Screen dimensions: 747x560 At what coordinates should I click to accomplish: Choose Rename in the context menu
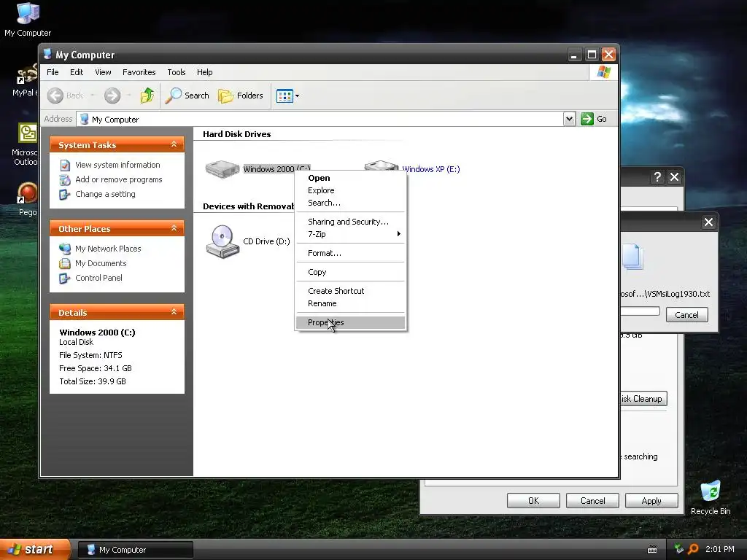tap(350, 304)
